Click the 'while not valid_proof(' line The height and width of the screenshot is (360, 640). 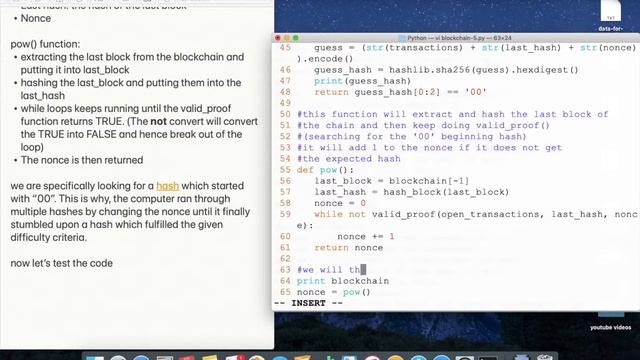[x=476, y=214]
